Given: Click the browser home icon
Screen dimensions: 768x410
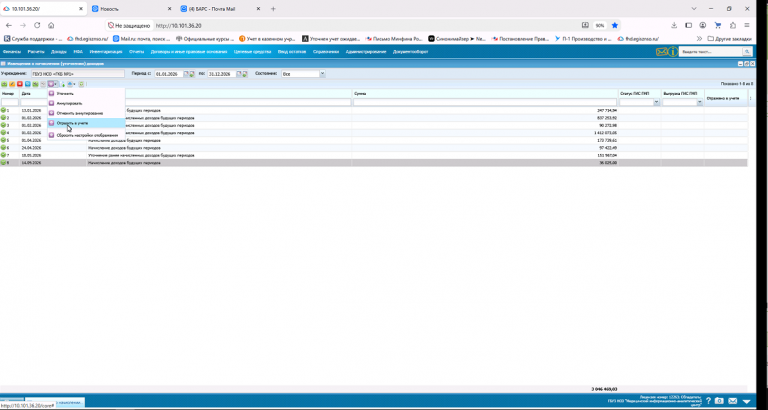Looking at the screenshot, I should coord(51,25).
